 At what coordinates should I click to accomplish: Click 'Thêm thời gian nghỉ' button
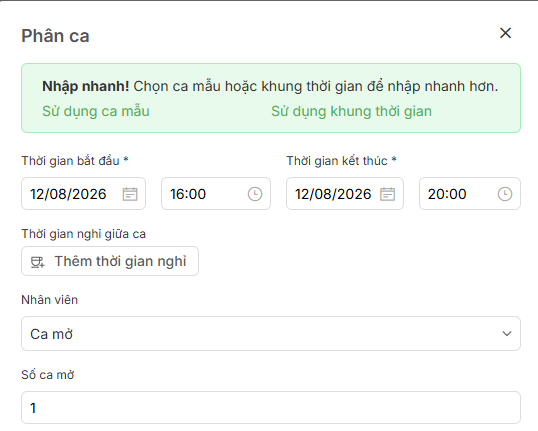[110, 261]
